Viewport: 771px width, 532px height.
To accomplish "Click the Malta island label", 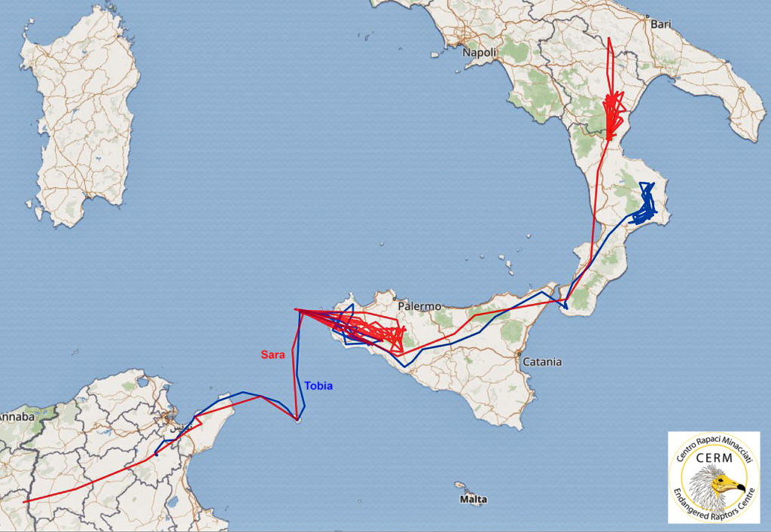I will [x=473, y=499].
